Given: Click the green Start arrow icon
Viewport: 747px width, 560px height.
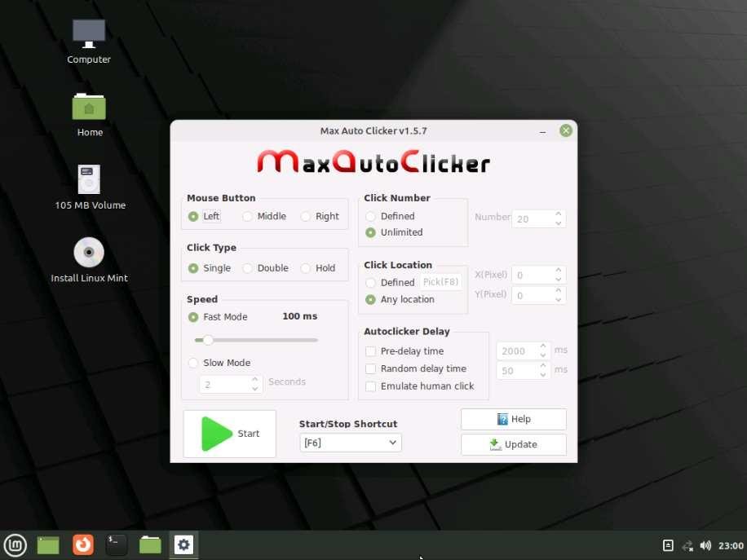Looking at the screenshot, I should click(214, 433).
